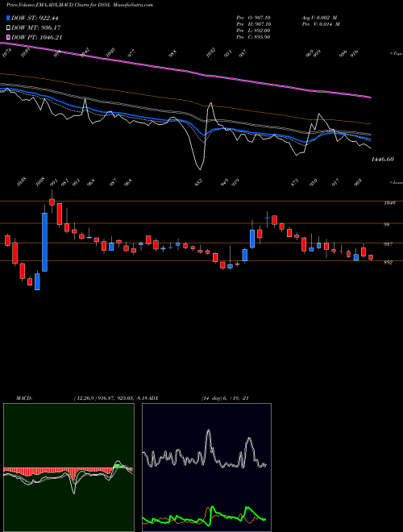Click the 'Avg V: 0.002 M' volume text

coord(319,17)
